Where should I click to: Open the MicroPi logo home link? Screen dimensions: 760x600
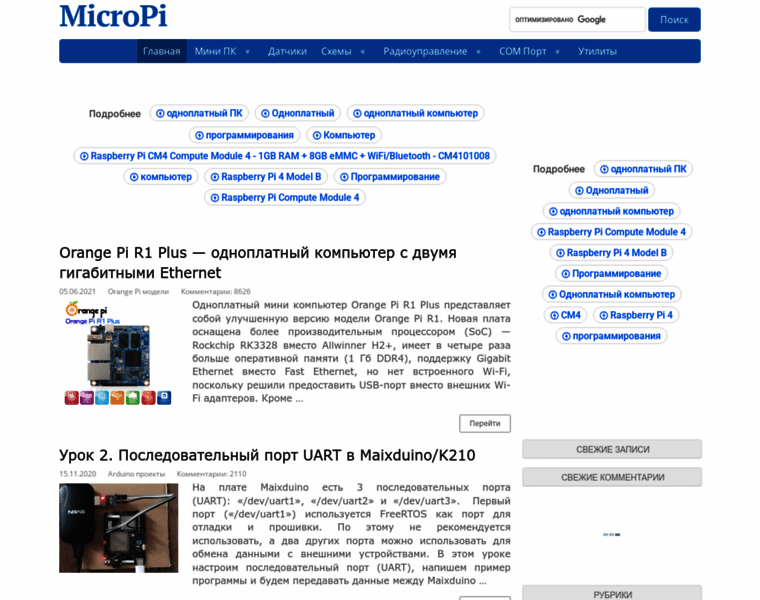(x=113, y=16)
